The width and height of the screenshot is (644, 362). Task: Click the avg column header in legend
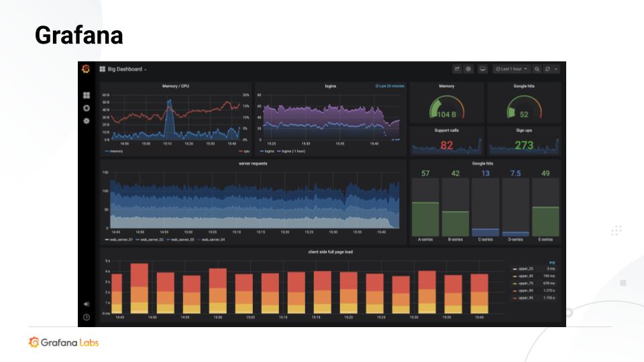tap(551, 261)
